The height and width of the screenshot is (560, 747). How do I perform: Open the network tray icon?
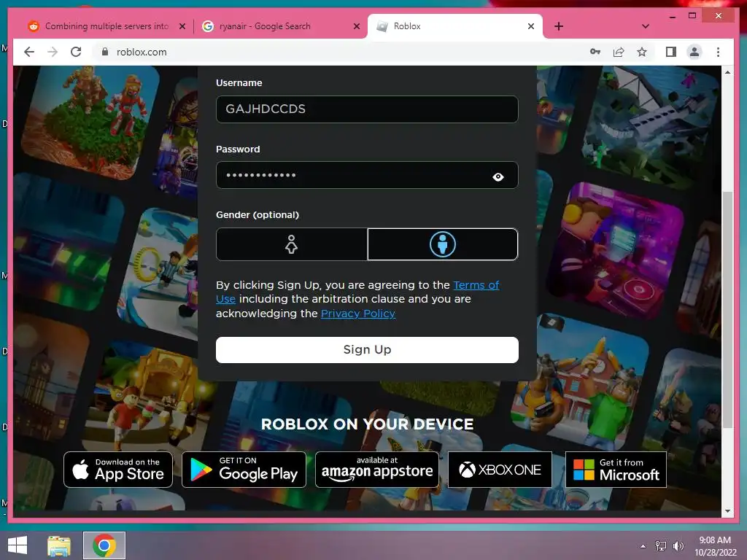pos(661,545)
